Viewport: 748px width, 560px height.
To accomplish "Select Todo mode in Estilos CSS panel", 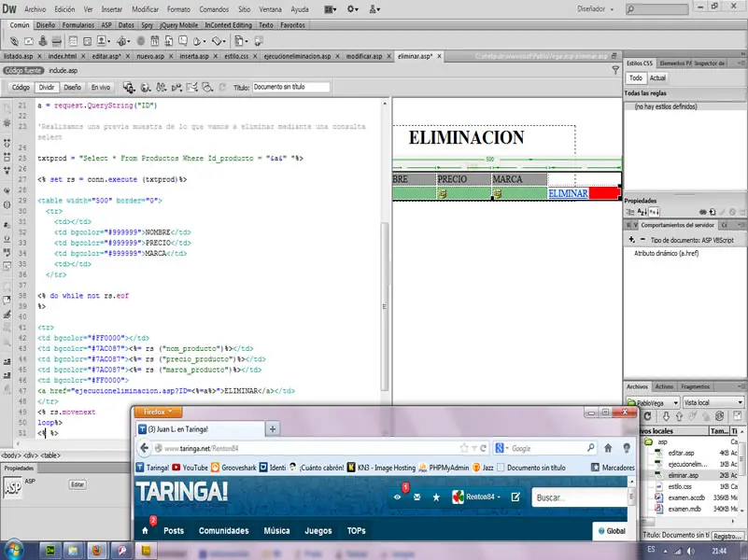I will pyautogui.click(x=635, y=78).
